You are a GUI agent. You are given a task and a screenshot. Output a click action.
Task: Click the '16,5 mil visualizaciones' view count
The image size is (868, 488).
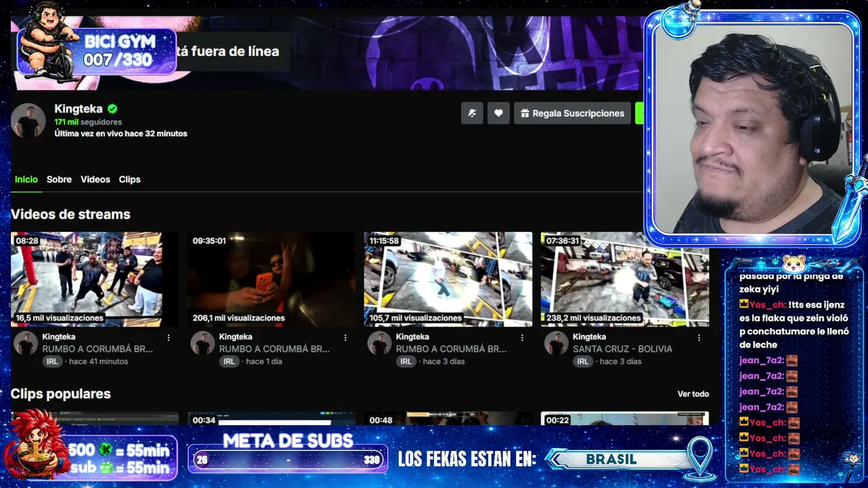[60, 318]
